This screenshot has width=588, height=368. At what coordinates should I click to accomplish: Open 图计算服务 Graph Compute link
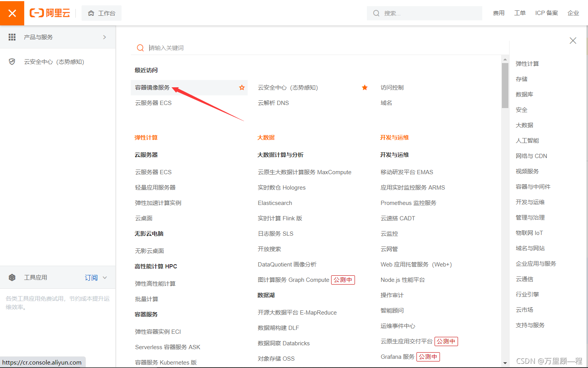tap(293, 280)
